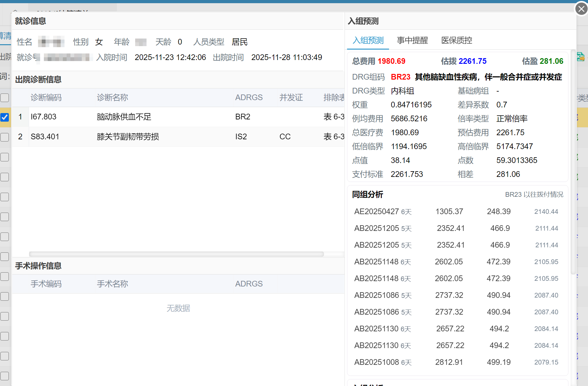Click the 手术编码 column header

point(46,284)
